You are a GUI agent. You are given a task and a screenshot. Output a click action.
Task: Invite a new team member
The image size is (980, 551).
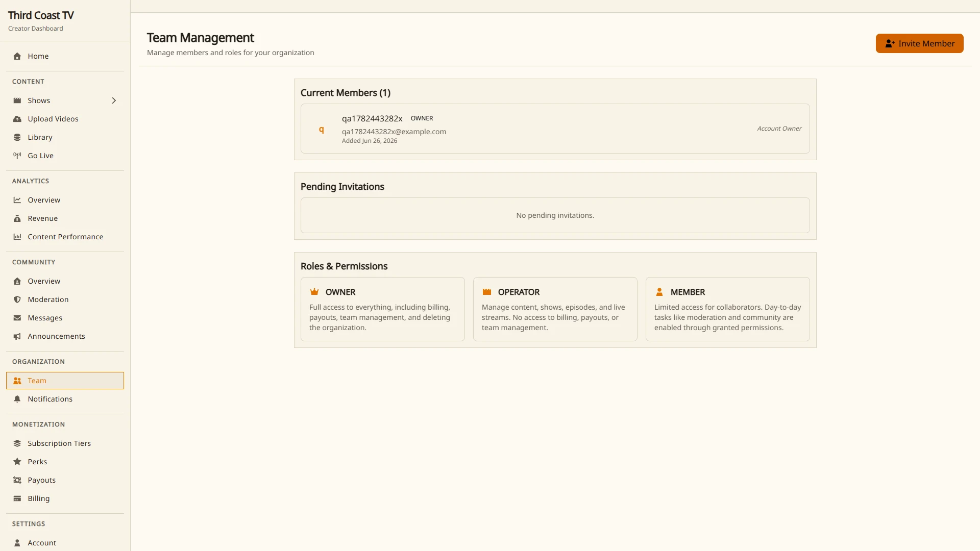(x=919, y=43)
